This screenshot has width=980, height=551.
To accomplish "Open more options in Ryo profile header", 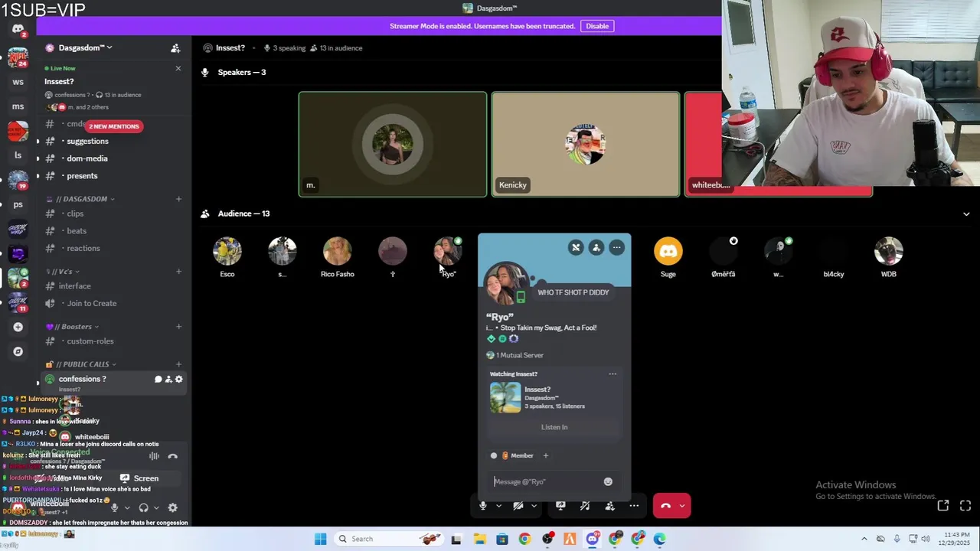I will point(616,247).
